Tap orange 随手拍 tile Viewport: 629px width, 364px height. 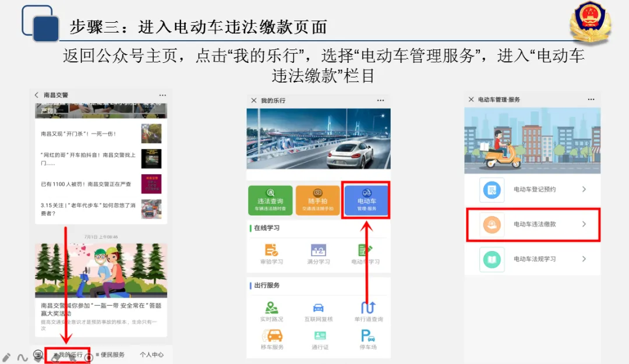point(318,200)
